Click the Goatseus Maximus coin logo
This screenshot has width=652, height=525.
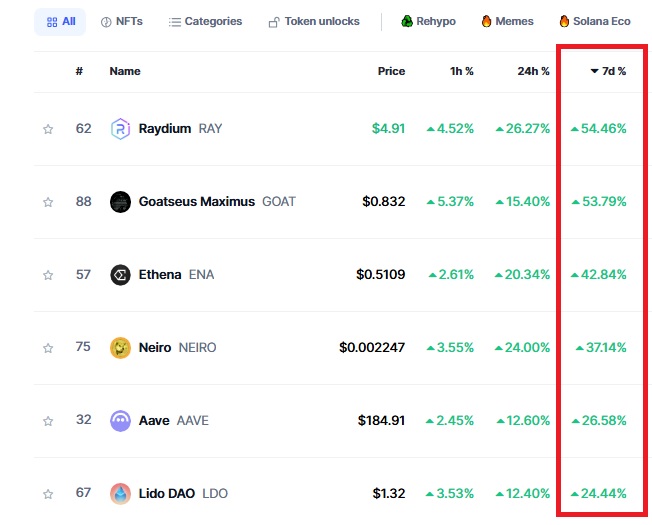point(120,202)
